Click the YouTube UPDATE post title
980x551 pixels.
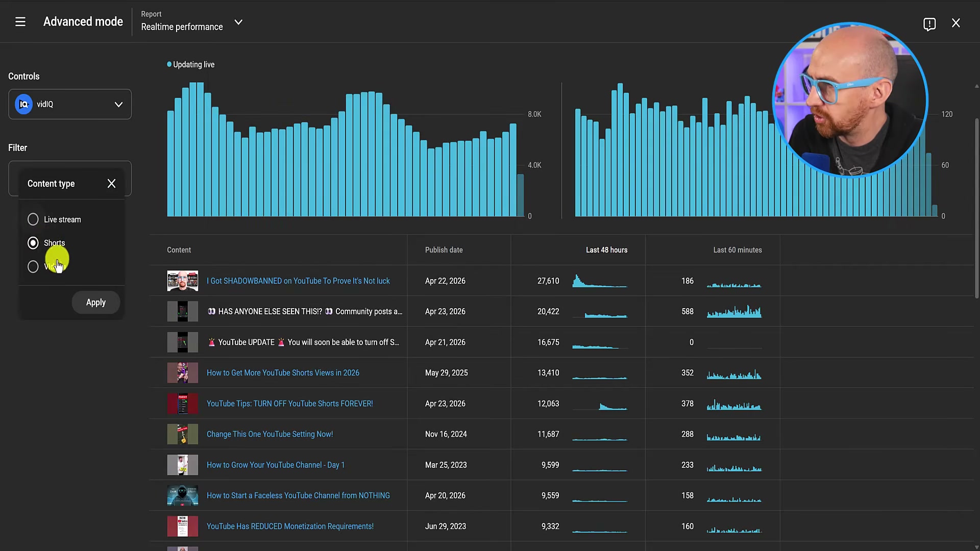click(303, 342)
